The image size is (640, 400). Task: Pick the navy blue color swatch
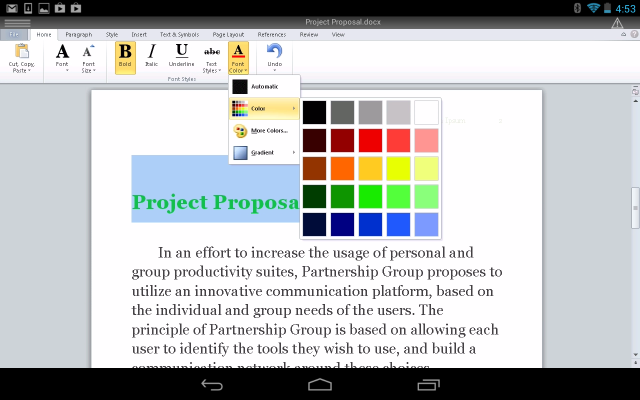pyautogui.click(x=342, y=224)
